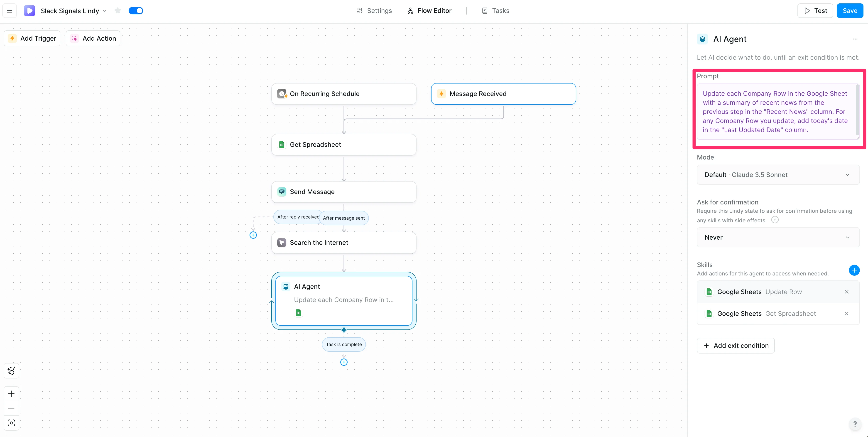
Task: Toggle the Lindy enabled switch off
Action: [x=136, y=11]
